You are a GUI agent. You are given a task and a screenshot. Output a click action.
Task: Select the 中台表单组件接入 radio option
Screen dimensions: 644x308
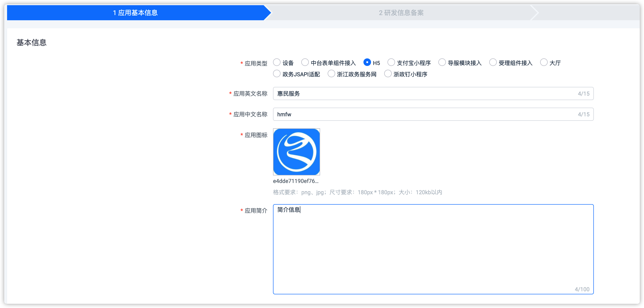305,62
